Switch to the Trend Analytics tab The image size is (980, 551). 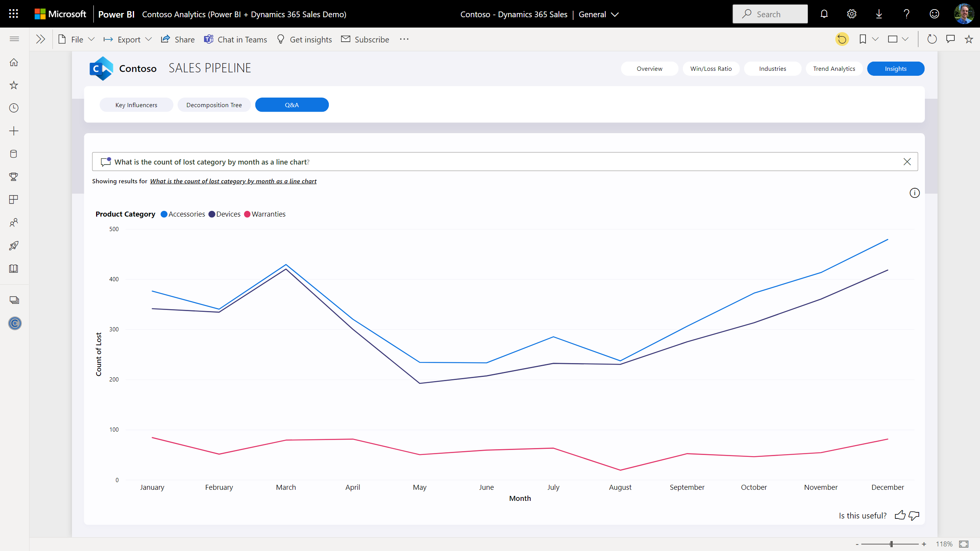pyautogui.click(x=834, y=68)
